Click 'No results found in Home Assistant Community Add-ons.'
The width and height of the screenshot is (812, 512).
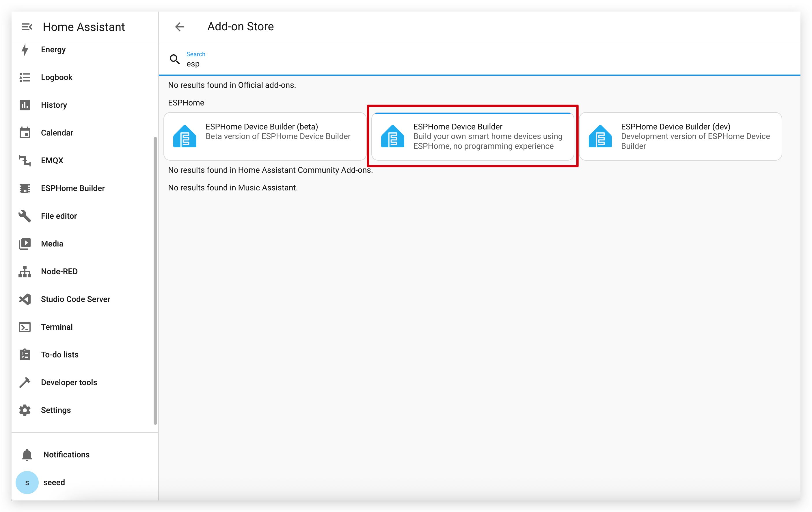(x=271, y=170)
